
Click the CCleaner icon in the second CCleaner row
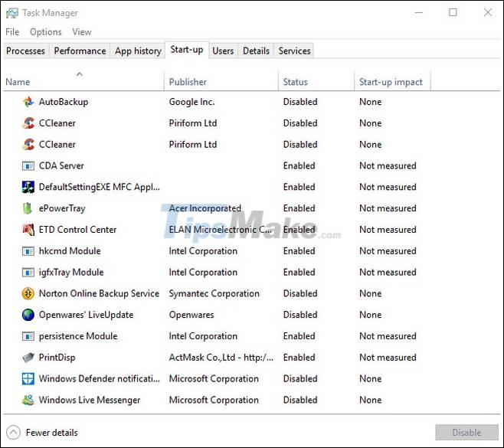28,144
